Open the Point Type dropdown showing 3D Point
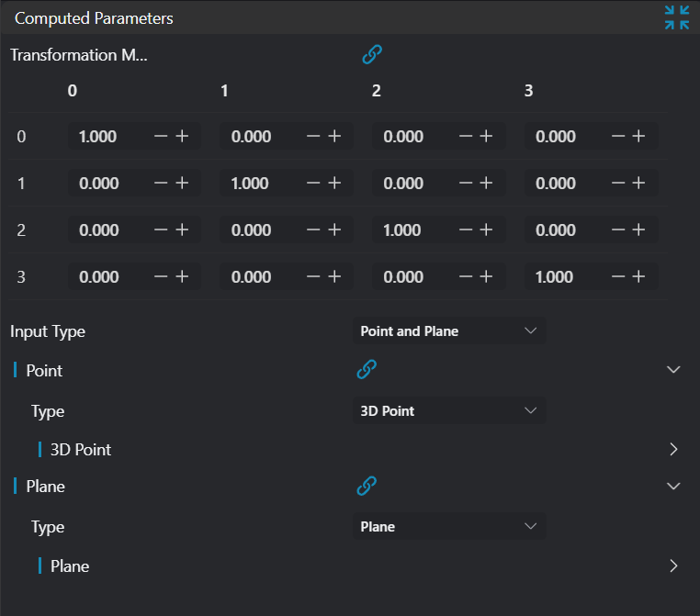This screenshot has width=700, height=616. pyautogui.click(x=449, y=411)
